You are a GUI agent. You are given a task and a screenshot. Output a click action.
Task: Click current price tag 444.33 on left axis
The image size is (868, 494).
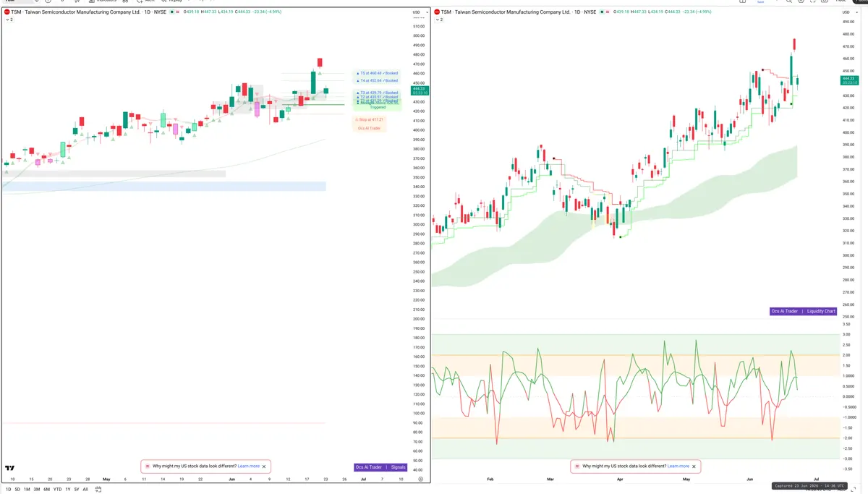tap(420, 90)
